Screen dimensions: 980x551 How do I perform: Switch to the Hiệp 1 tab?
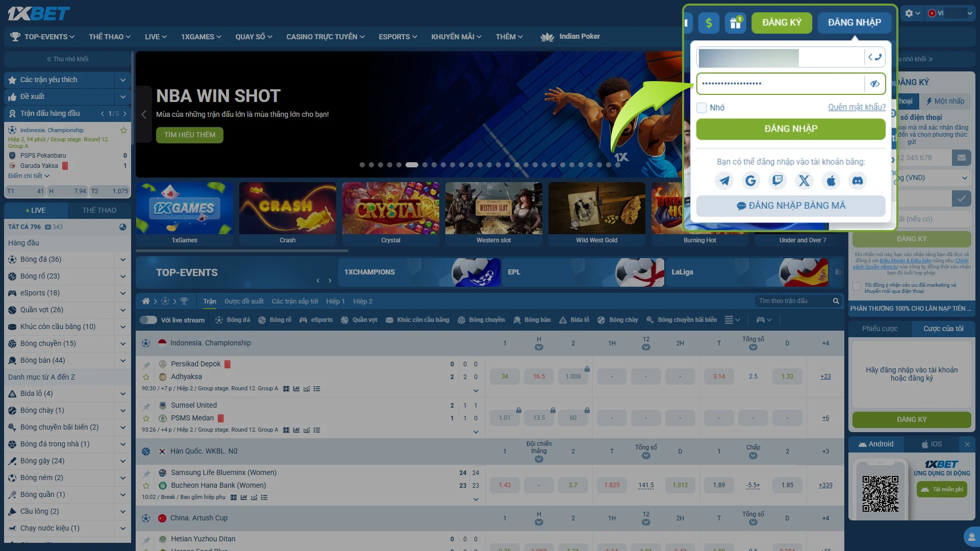tap(336, 302)
